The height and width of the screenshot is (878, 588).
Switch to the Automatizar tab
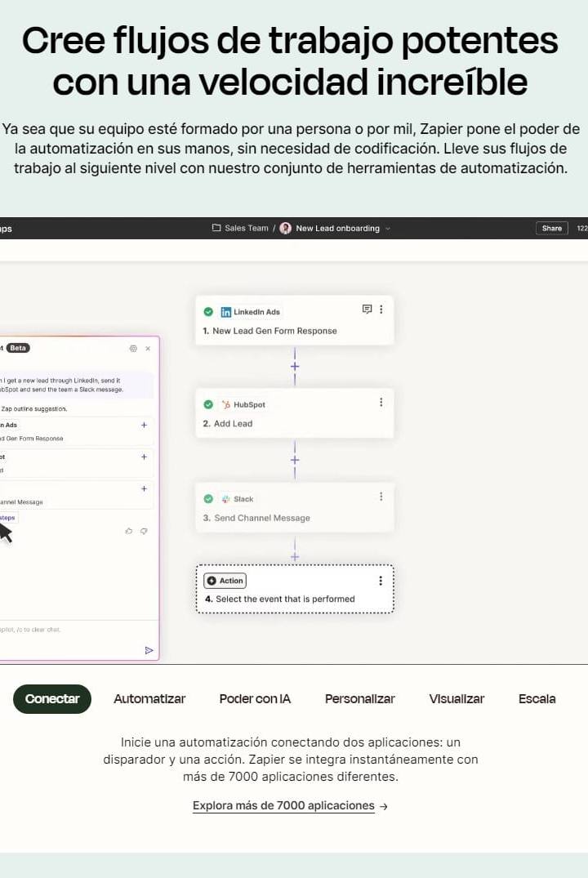(149, 699)
